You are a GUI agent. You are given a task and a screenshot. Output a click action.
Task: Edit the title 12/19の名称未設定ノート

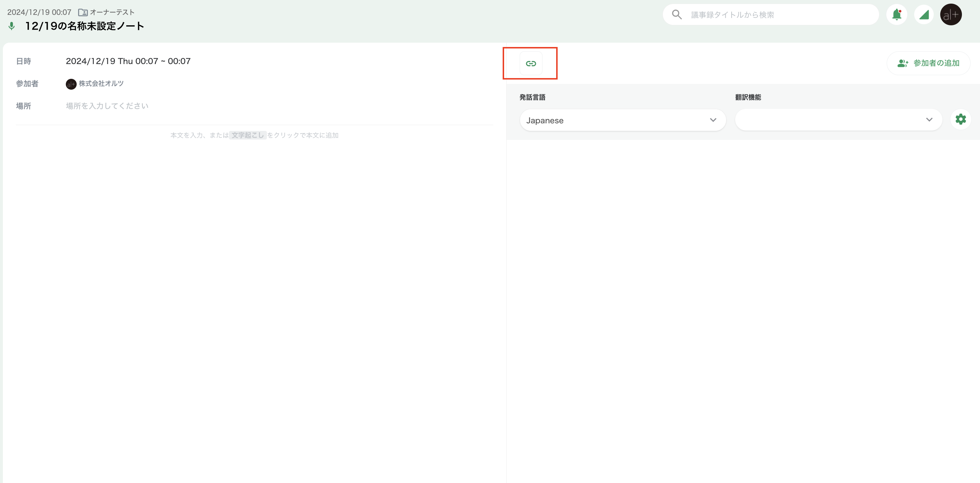point(85,26)
